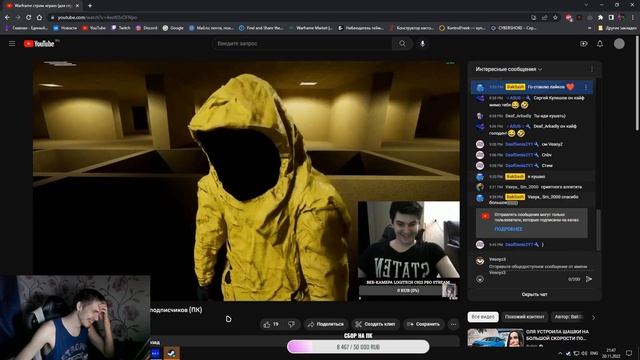Viewport: 640px width, 360px height.
Task: Open the Discord bookmark
Action: [147, 28]
